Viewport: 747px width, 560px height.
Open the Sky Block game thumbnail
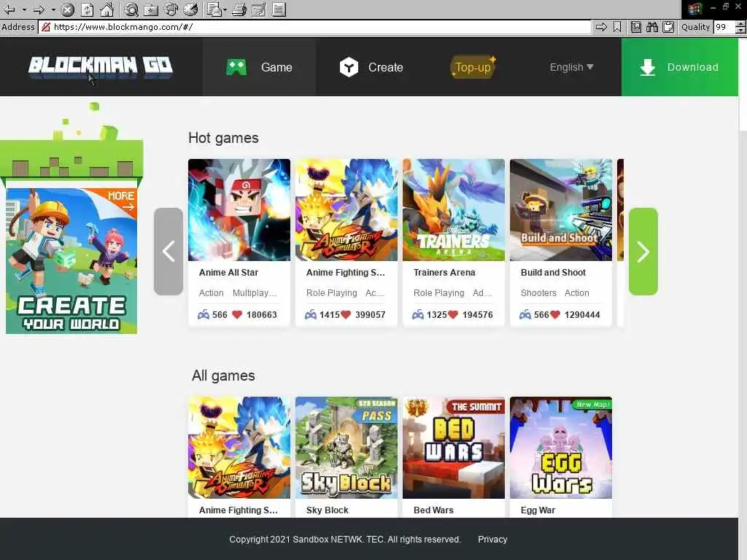tap(347, 448)
